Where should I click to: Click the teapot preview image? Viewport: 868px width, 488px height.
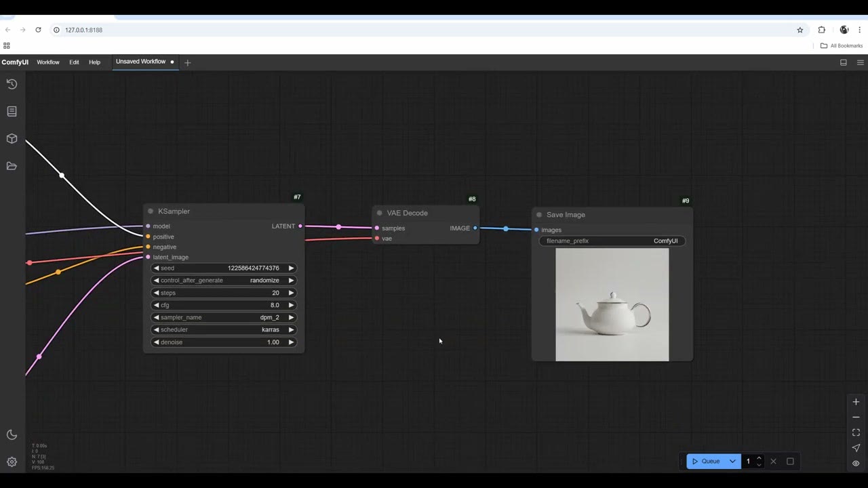coord(612,305)
